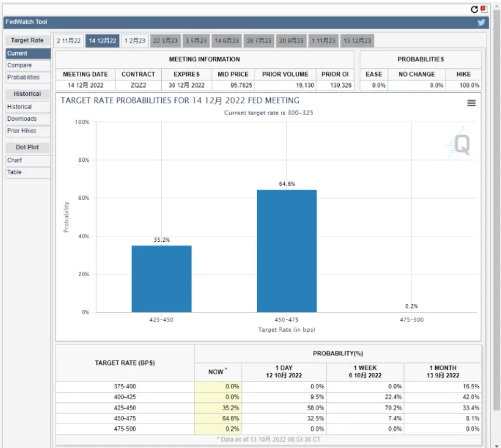The height and width of the screenshot is (448, 501).
Task: Click the 1 DAY 12 10月 2022 header
Action: [x=284, y=371]
